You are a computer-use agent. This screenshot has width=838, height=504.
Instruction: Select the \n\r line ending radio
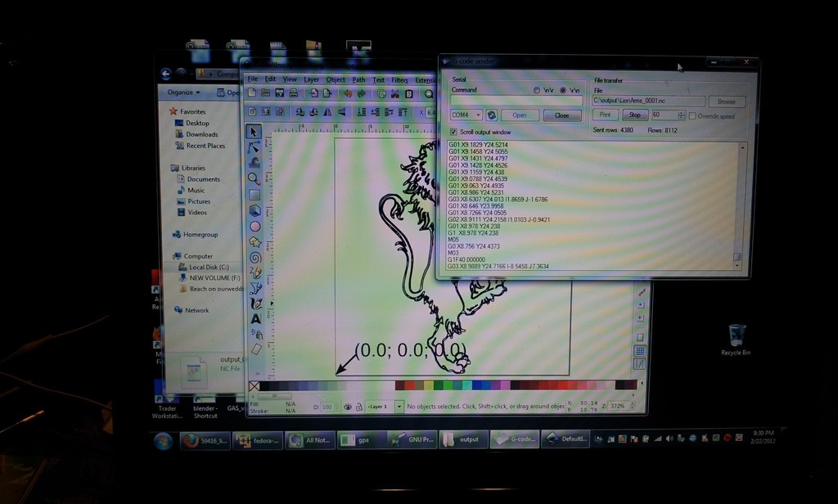coord(537,90)
